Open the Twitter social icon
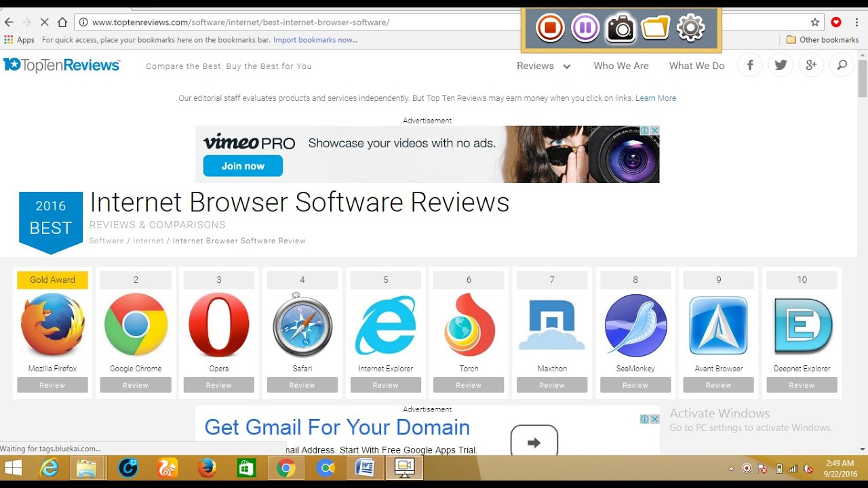This screenshot has width=868, height=488. tap(781, 66)
